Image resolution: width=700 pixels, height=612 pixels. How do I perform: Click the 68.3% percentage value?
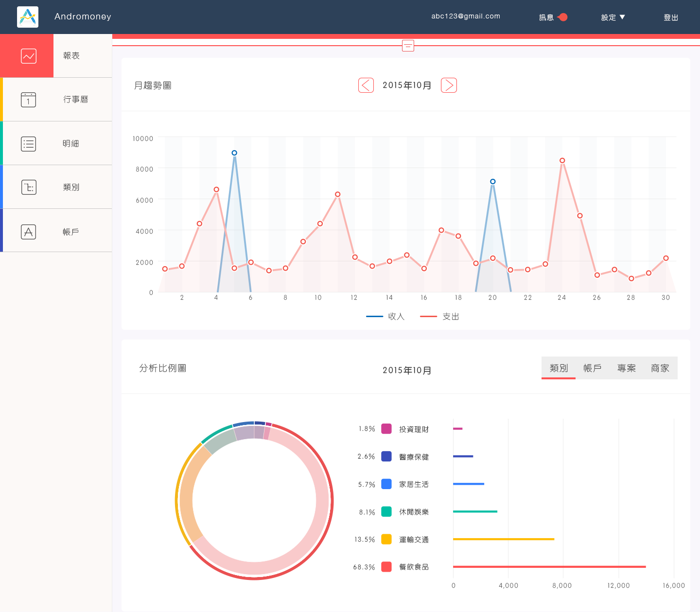364,567
